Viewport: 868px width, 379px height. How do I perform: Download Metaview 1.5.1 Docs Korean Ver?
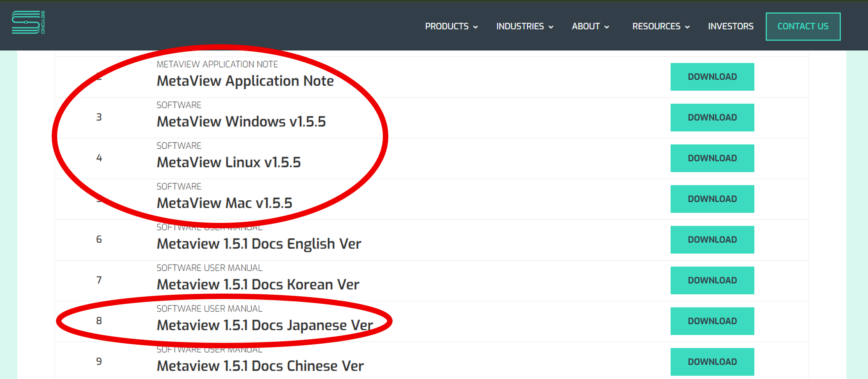point(712,280)
